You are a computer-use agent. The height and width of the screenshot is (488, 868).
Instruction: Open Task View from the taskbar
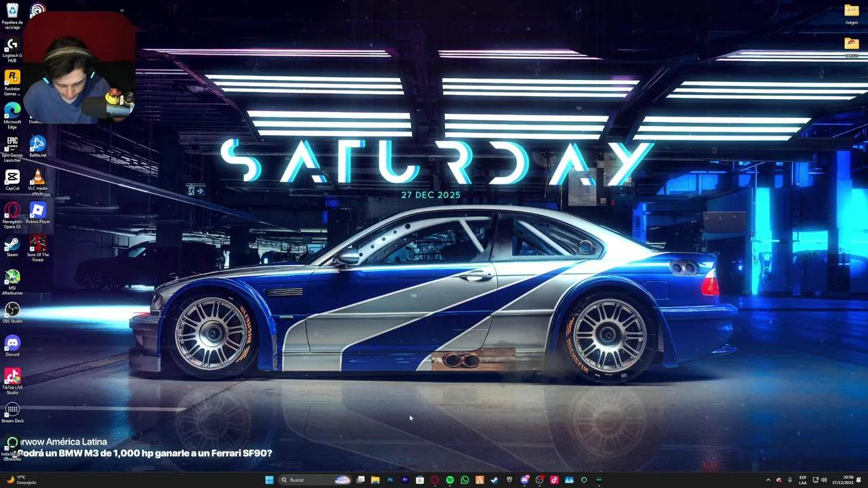(x=360, y=480)
